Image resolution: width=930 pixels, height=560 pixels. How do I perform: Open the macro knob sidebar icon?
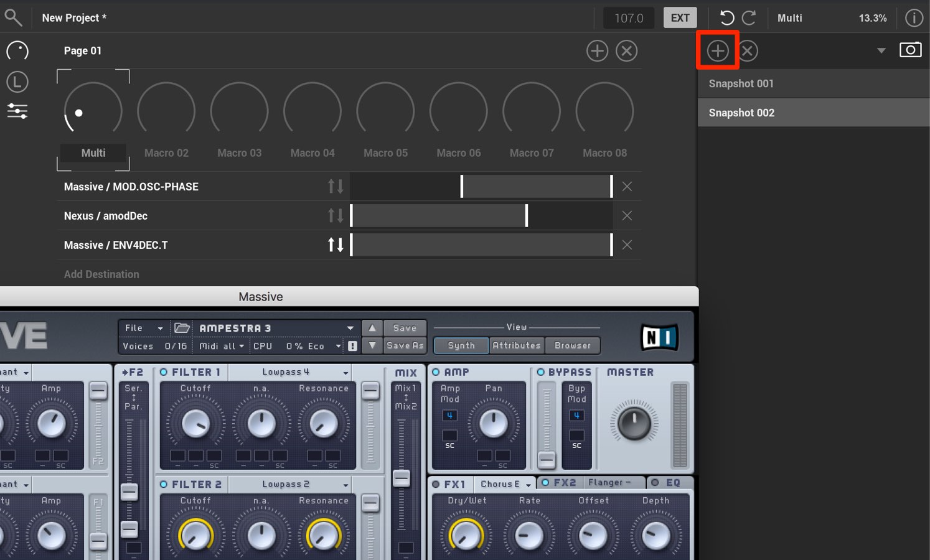(x=17, y=51)
